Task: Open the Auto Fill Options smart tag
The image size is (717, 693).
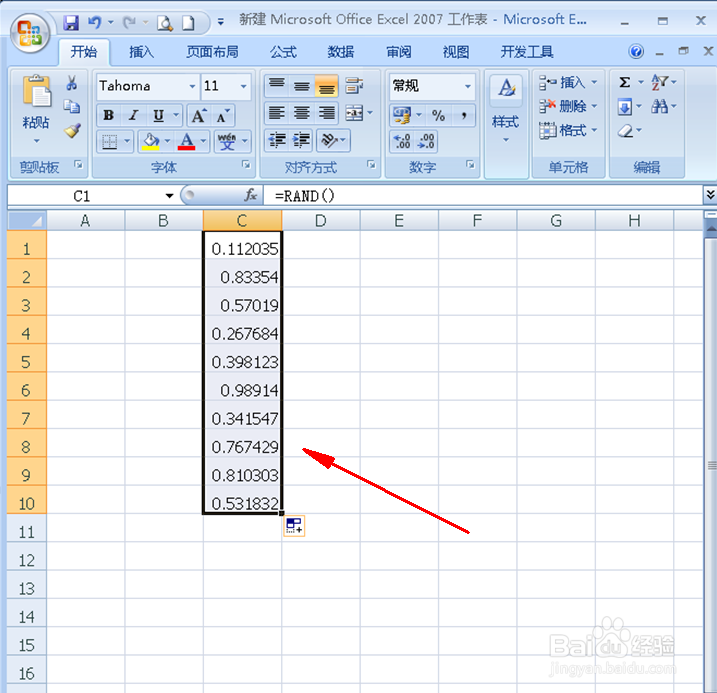Action: click(294, 526)
